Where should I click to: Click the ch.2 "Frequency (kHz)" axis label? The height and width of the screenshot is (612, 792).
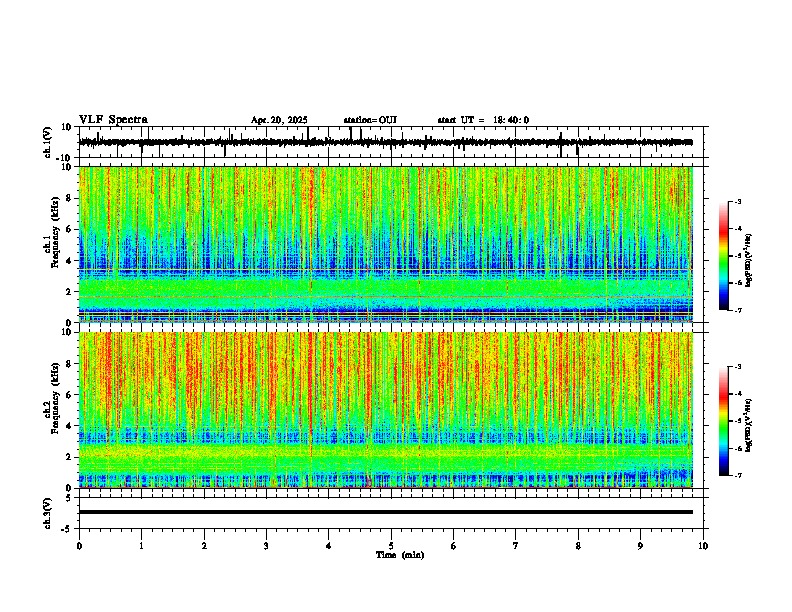click(x=55, y=398)
